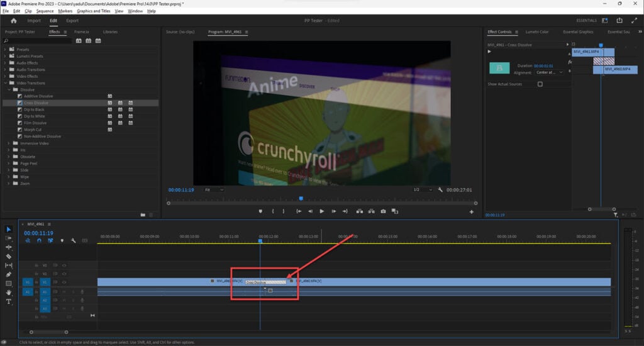This screenshot has height=346, width=644.
Task: Select the Razor tool
Action: pyautogui.click(x=9, y=257)
